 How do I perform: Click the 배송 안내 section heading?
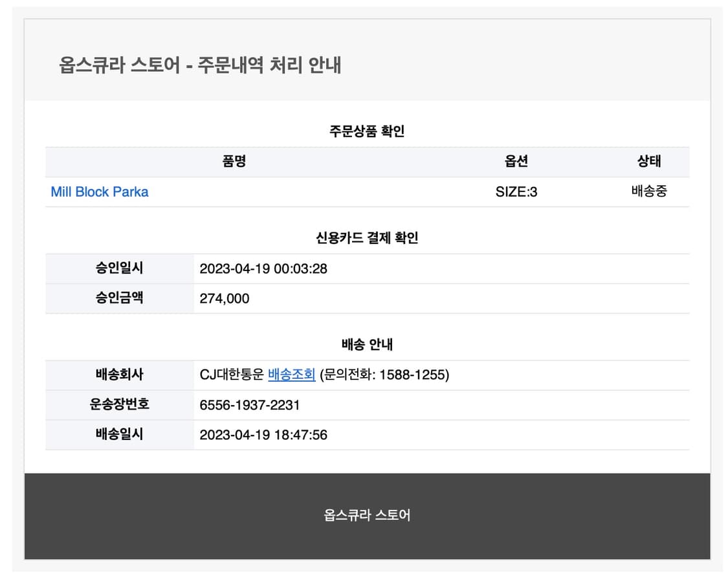(367, 345)
